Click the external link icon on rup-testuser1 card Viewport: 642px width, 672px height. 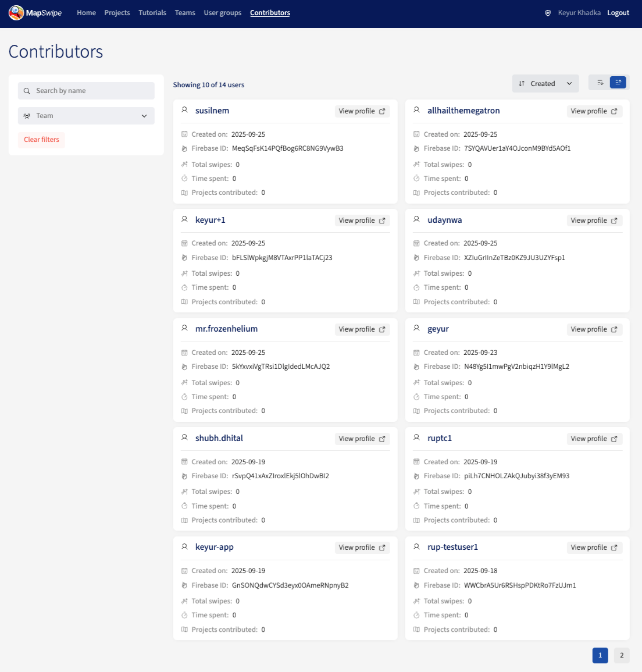coord(614,547)
